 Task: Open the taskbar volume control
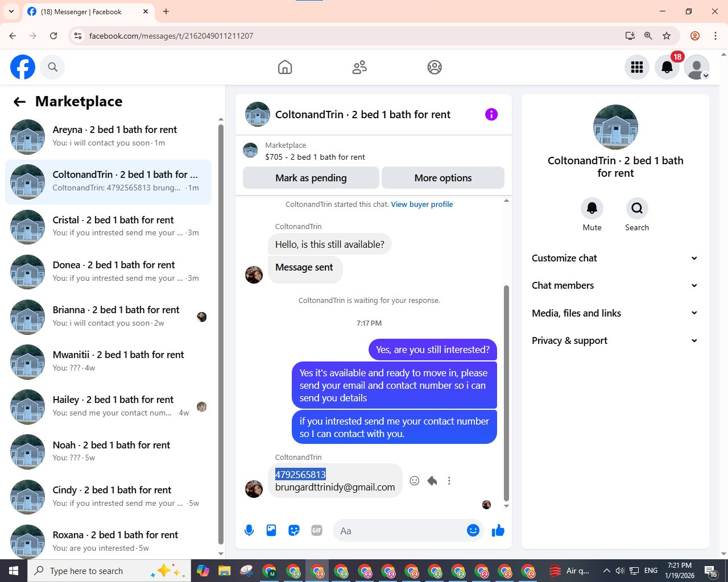tap(620, 571)
